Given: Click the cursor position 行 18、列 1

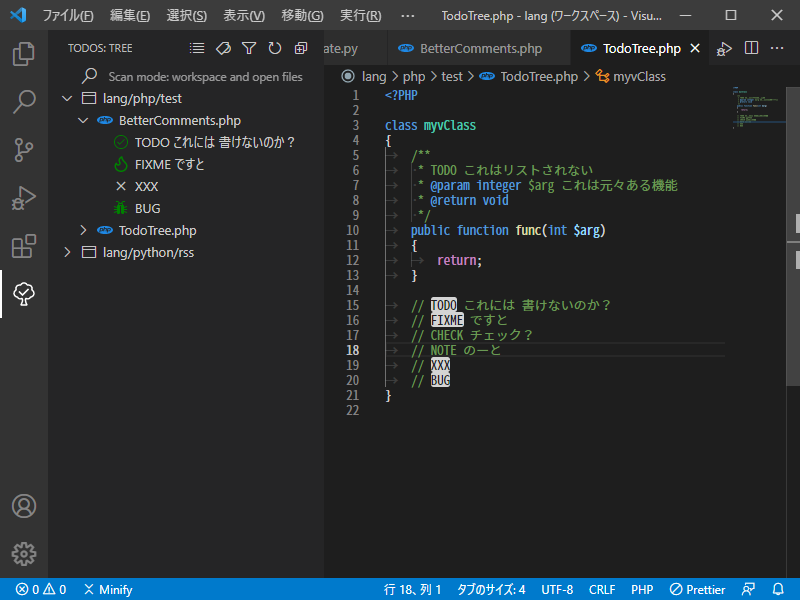Looking at the screenshot, I should (412, 589).
